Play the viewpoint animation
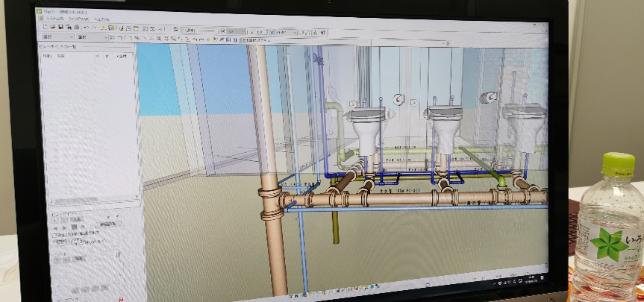Viewport: 644px width, 302px height. [64, 227]
